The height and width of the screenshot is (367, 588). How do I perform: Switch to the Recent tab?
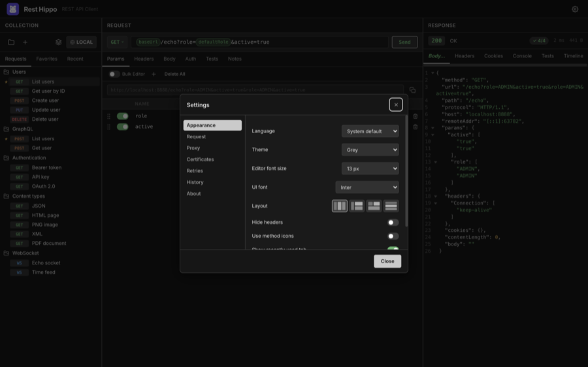(x=75, y=59)
